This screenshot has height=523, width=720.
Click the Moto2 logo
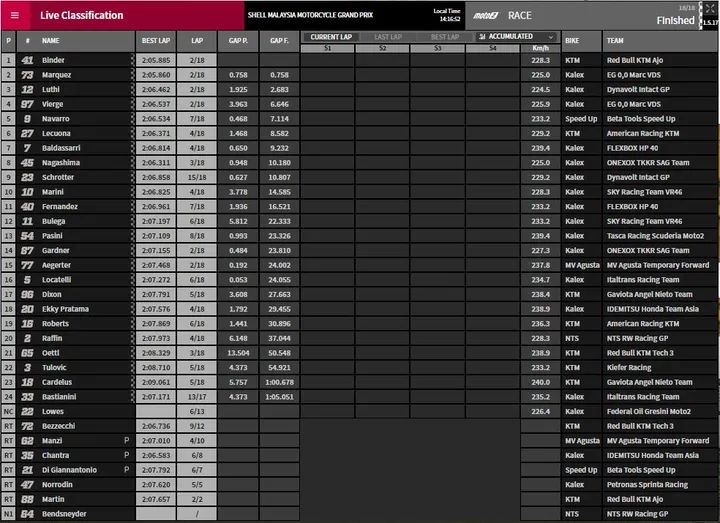click(486, 16)
